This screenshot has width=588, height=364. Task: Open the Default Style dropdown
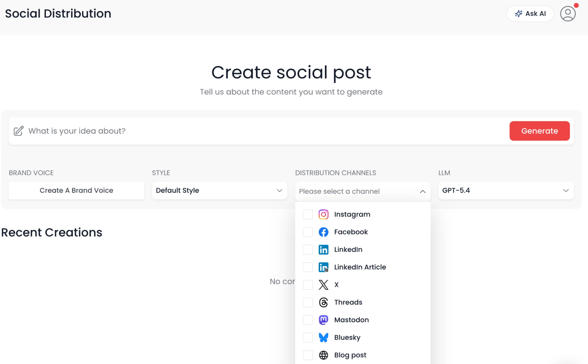[x=219, y=191]
